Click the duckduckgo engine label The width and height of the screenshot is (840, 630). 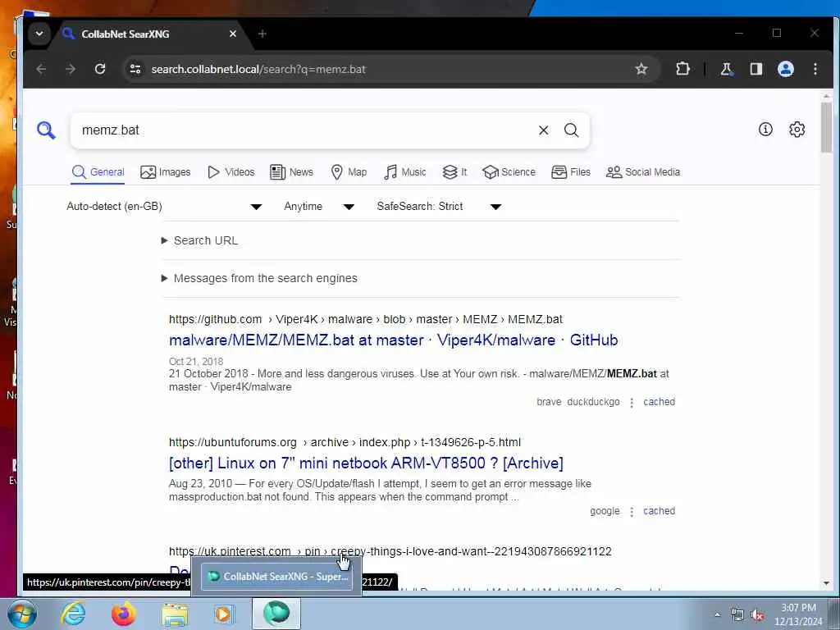(593, 402)
